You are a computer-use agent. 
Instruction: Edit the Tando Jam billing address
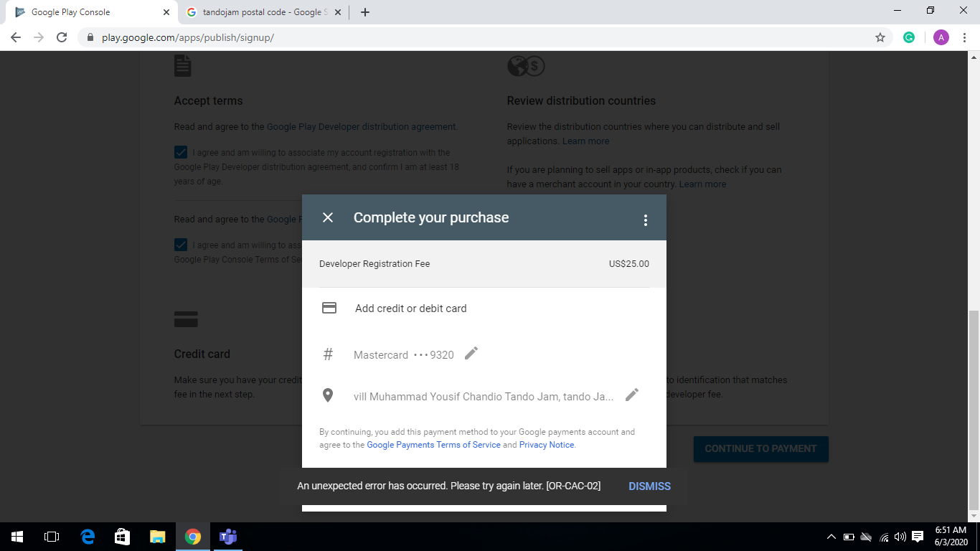click(632, 395)
